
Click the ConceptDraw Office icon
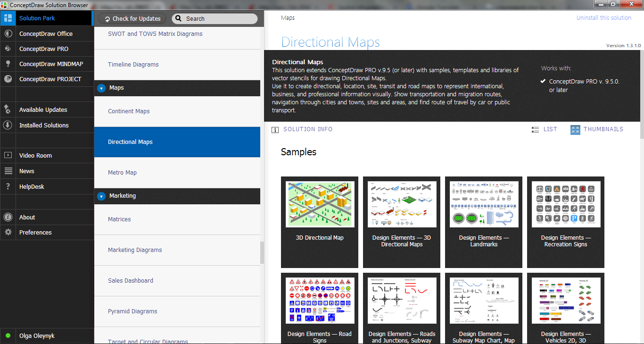coord(8,34)
